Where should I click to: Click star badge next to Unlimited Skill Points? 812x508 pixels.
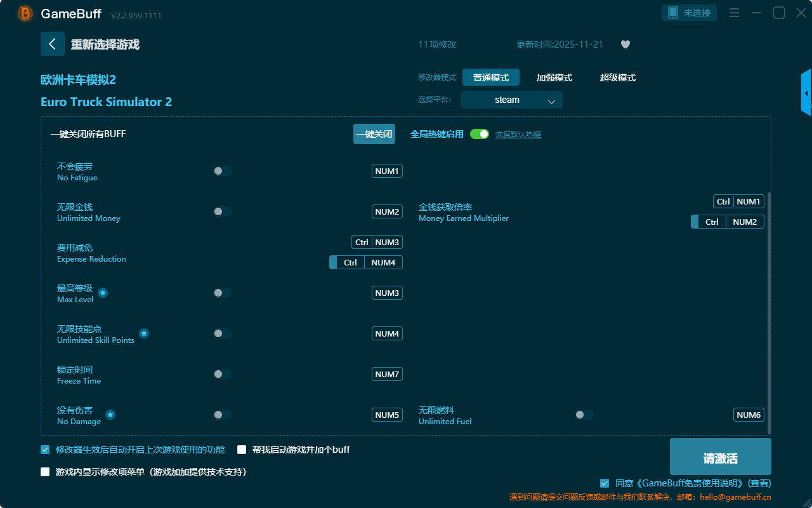click(144, 333)
